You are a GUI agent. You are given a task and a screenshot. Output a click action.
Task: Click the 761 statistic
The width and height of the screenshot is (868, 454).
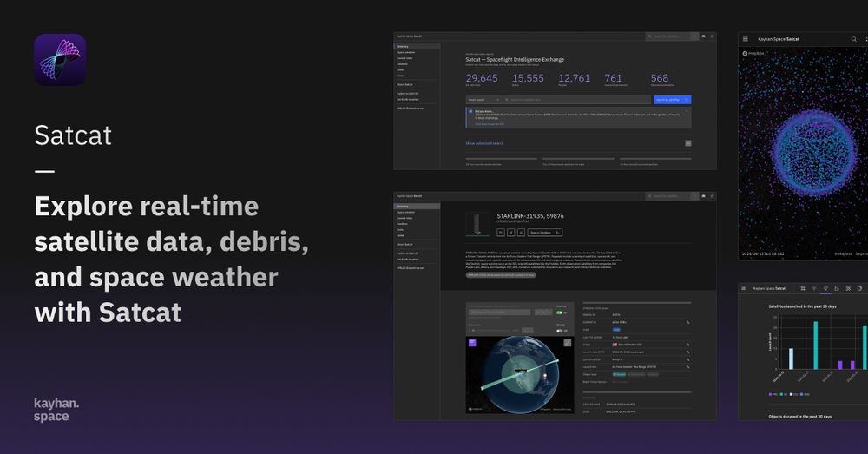(614, 79)
